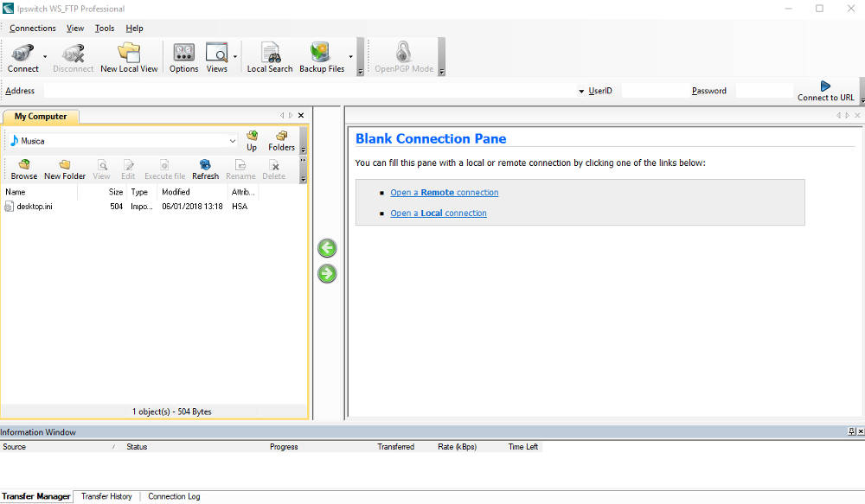Switch to the Transfer History tab
Viewport: 865px width, 504px height.
click(106, 496)
